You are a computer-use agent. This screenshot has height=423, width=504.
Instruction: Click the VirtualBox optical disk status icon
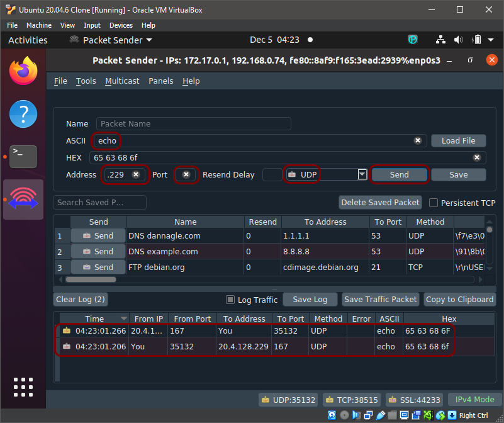click(x=344, y=415)
